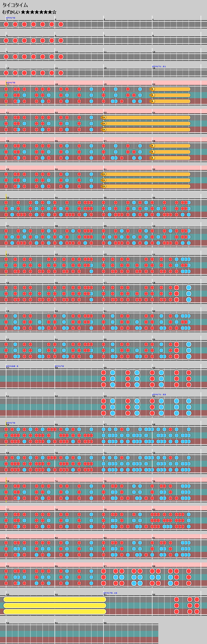Viewport: 207px width, 644px height.
Task: Click the first red don note in measure 1
Action: (x=6, y=24)
